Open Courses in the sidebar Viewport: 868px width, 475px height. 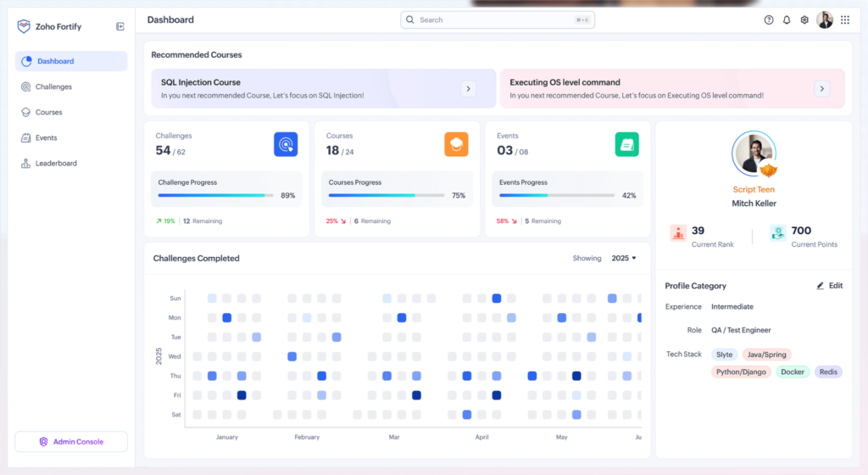click(71, 112)
